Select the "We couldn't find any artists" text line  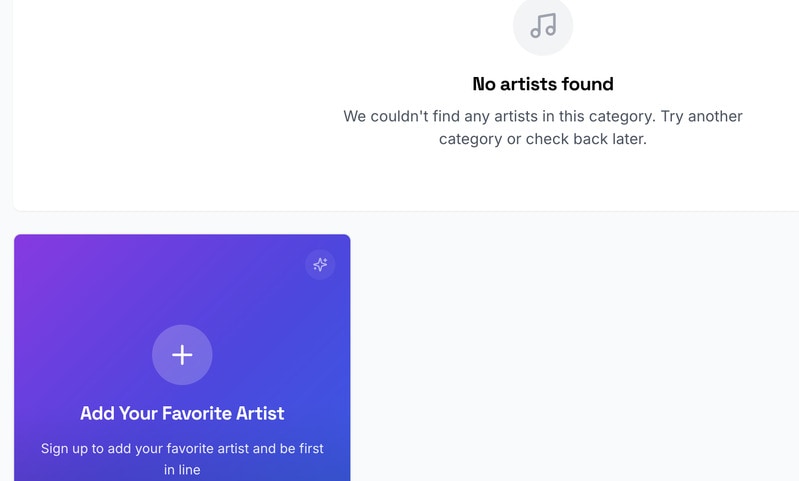543,116
